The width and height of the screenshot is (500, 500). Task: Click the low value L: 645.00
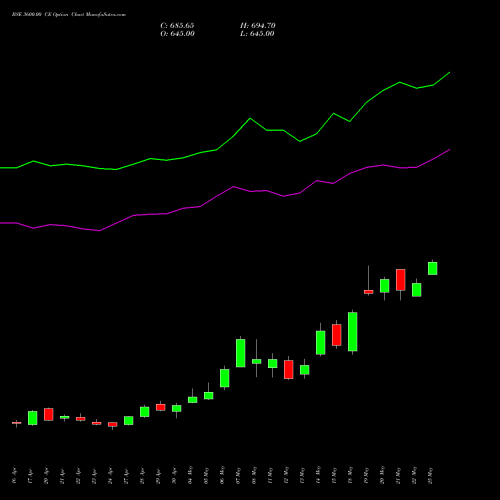pos(257,34)
